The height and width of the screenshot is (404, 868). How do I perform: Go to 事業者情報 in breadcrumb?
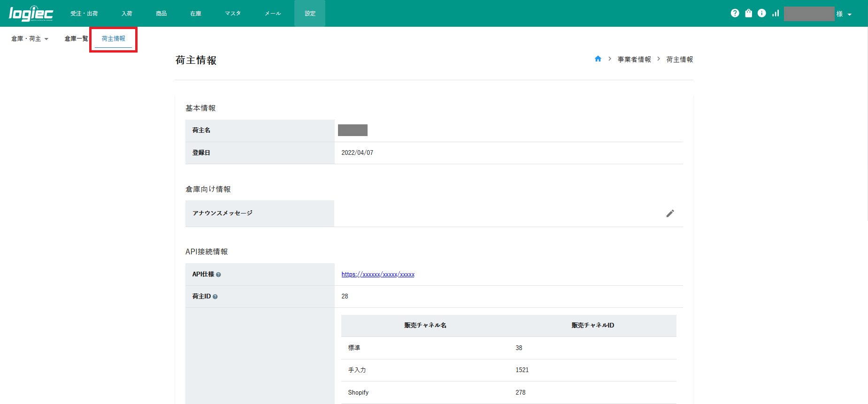pyautogui.click(x=634, y=60)
